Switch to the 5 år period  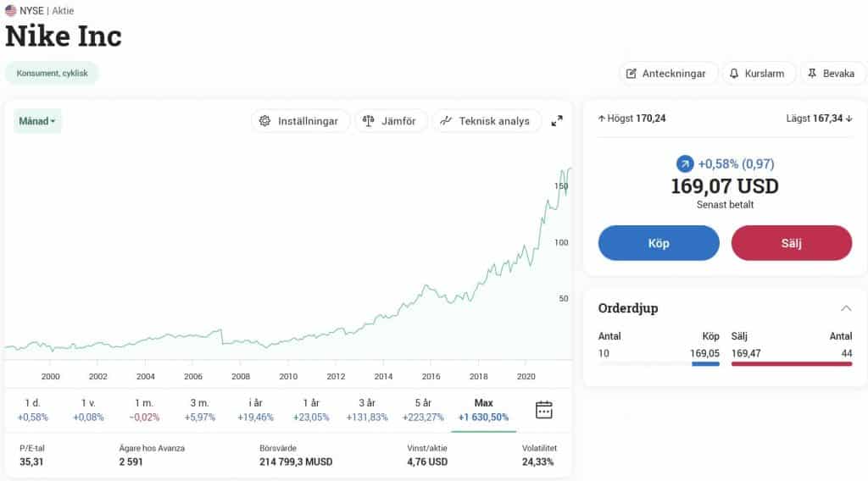[x=423, y=410]
